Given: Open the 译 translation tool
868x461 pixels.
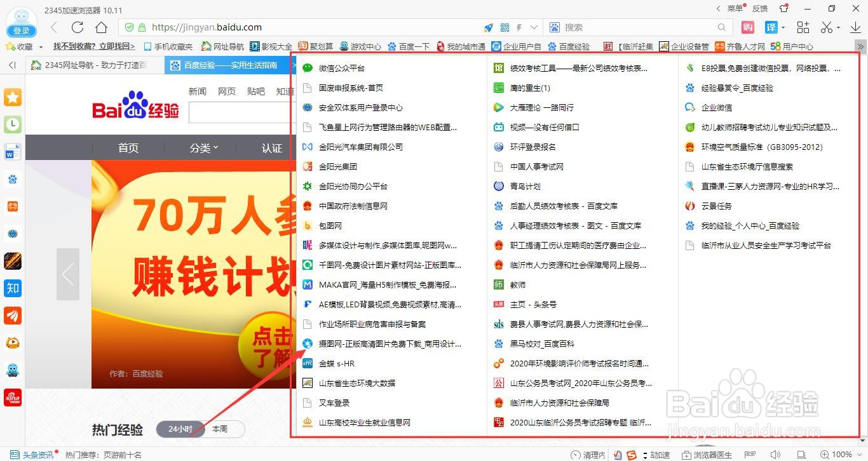Looking at the screenshot, I should (x=770, y=27).
